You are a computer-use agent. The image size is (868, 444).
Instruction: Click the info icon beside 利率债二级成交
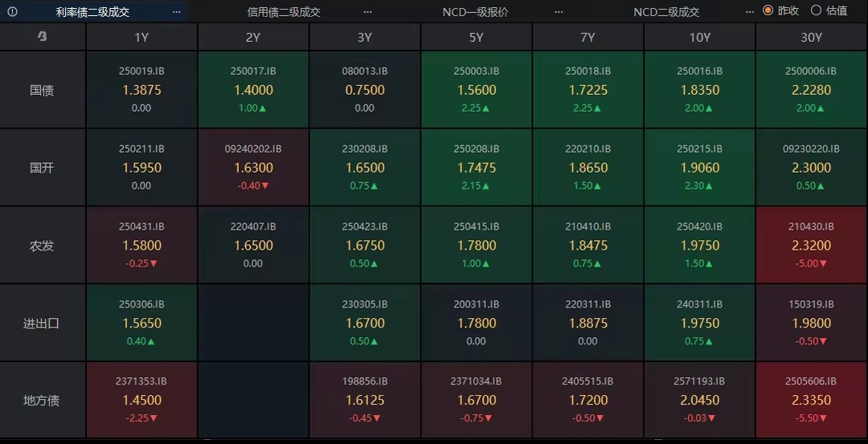(14, 11)
